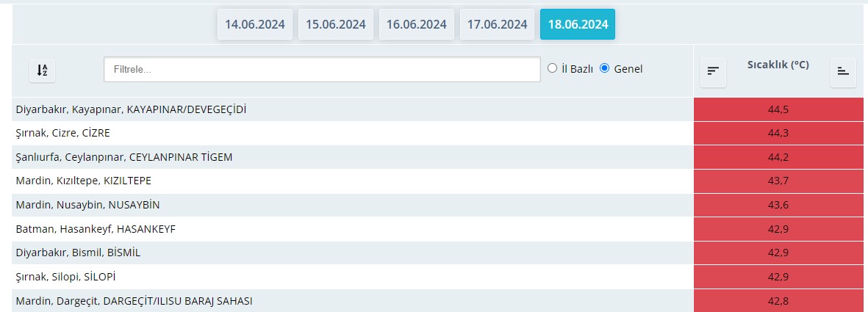The height and width of the screenshot is (312, 868).
Task: Click the red 43,6 Nusaybin temperature cell
Action: point(778,205)
